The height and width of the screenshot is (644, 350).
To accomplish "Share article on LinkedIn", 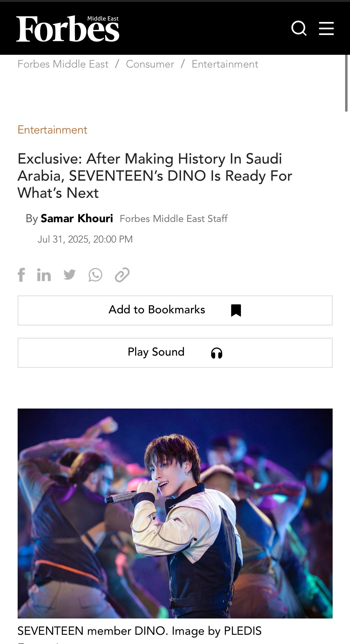I will 44,275.
